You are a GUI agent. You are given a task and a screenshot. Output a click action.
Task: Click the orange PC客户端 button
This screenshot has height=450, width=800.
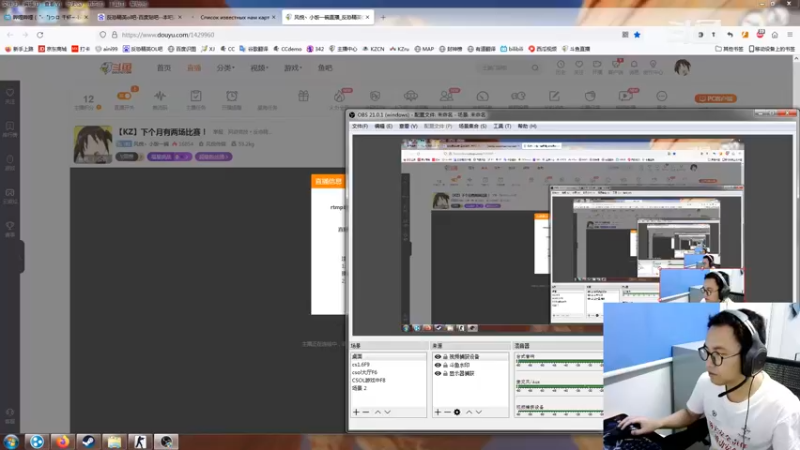click(x=715, y=98)
